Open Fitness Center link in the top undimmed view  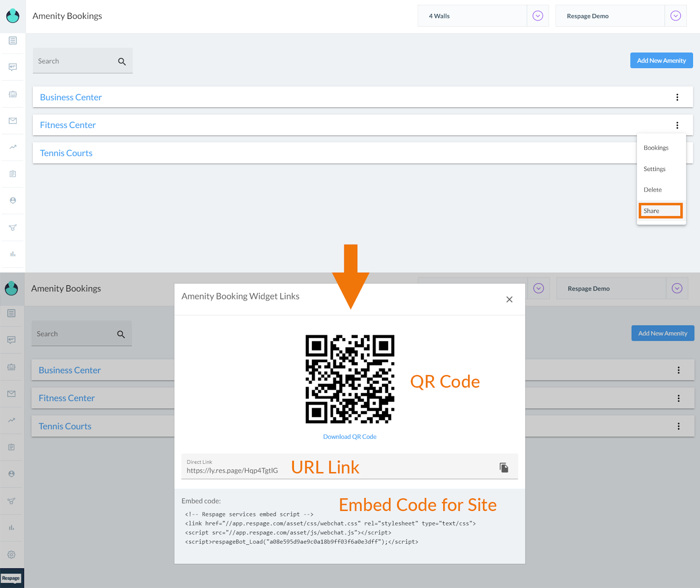pyautogui.click(x=68, y=125)
